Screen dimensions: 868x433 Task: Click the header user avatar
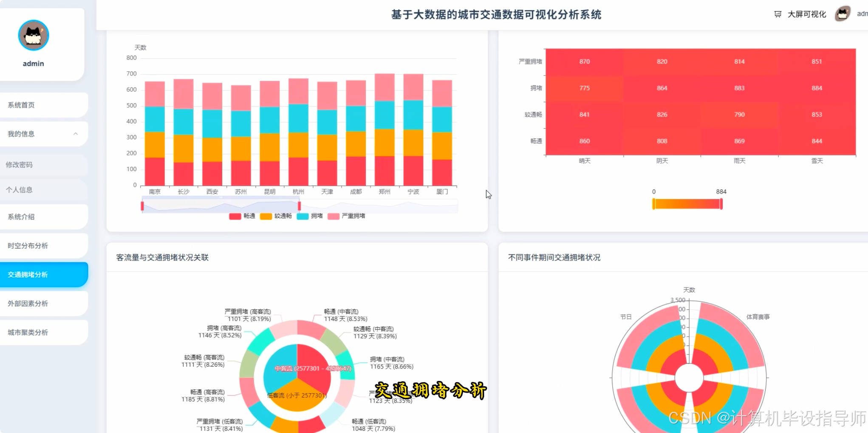click(x=843, y=14)
